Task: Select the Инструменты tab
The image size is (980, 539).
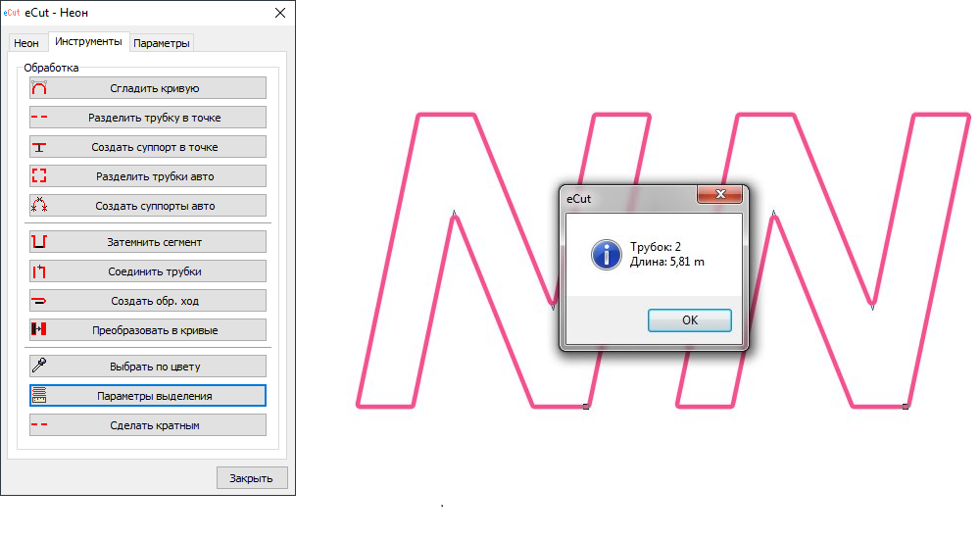Action: 88,42
